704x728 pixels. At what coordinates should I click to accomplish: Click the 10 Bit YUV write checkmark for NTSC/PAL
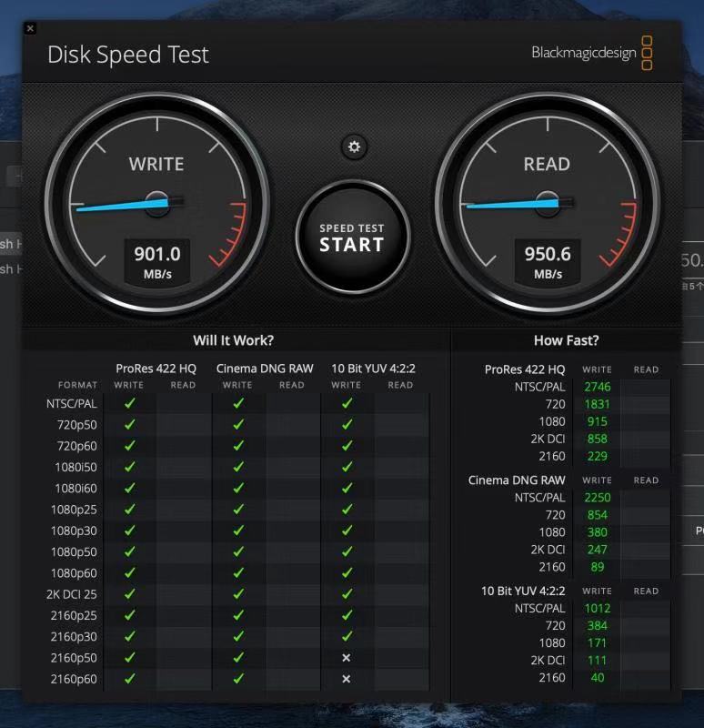point(347,403)
